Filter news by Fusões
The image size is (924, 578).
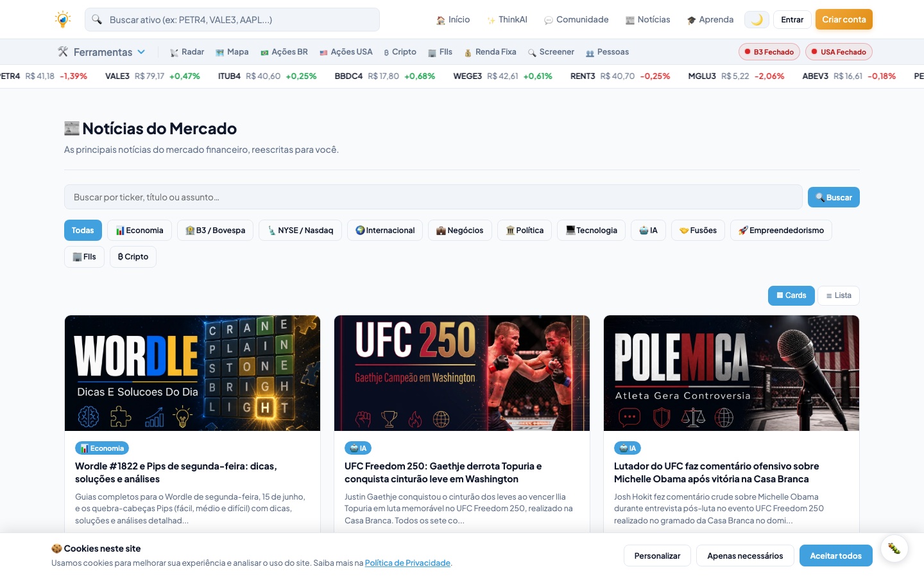[698, 231]
